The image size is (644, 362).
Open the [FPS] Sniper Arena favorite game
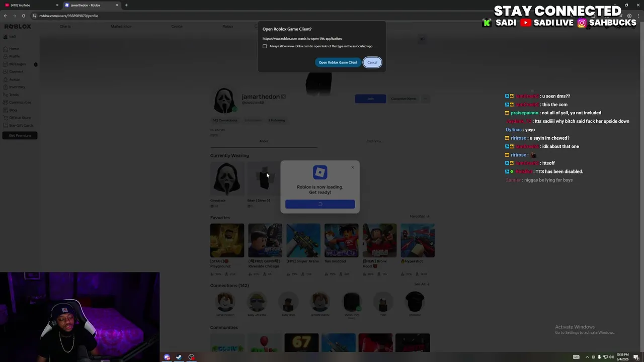[303, 240]
